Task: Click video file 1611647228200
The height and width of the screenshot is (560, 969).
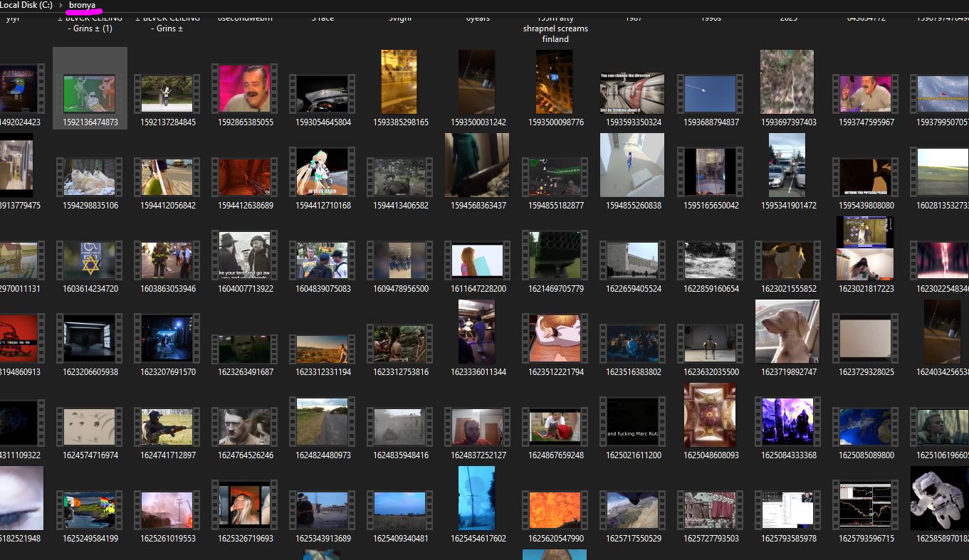Action: 478,260
